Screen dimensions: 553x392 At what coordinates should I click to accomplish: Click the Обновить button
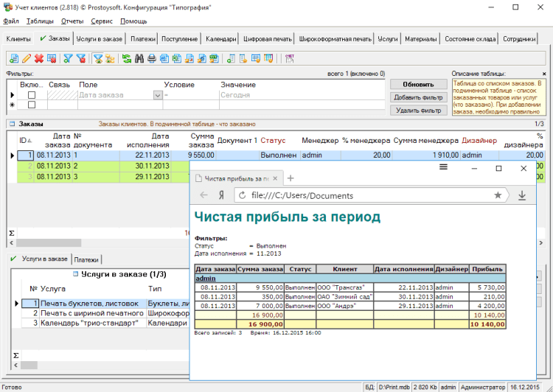pos(418,85)
